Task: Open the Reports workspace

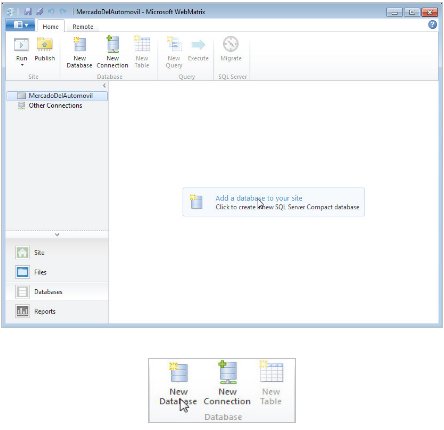Action: click(57, 312)
